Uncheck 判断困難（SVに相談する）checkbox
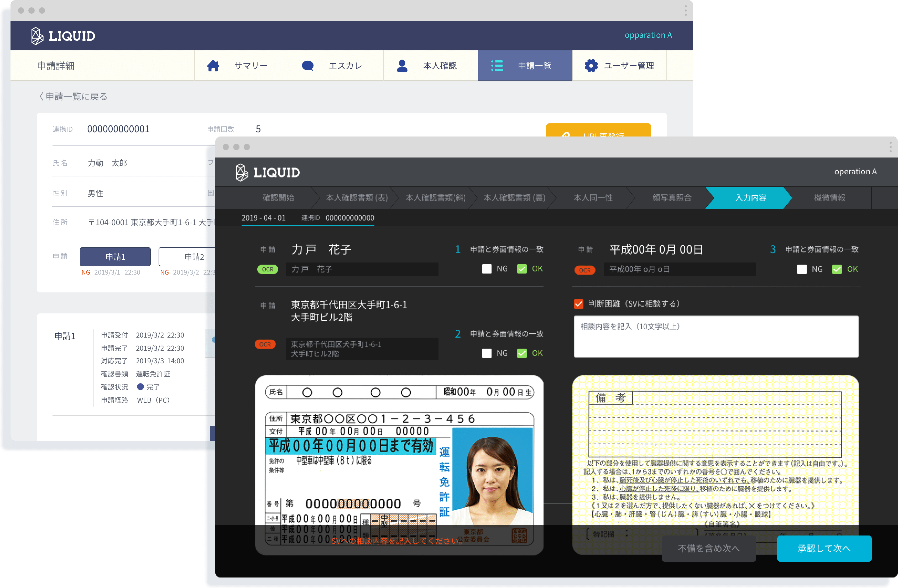 [579, 304]
